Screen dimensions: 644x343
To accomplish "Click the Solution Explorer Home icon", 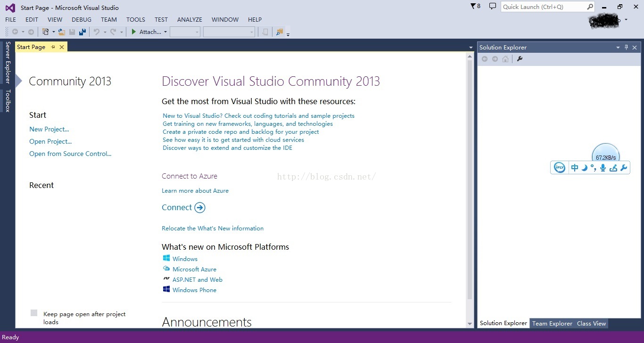I will click(505, 59).
